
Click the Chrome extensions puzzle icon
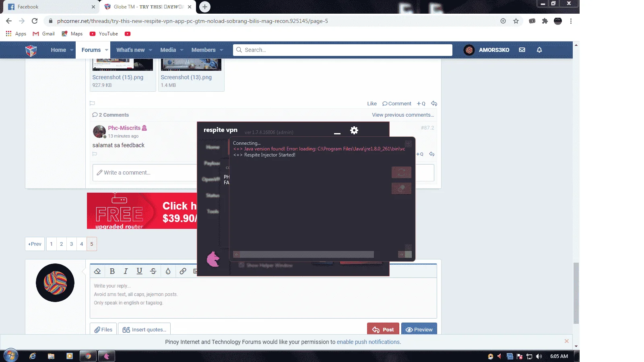click(545, 21)
